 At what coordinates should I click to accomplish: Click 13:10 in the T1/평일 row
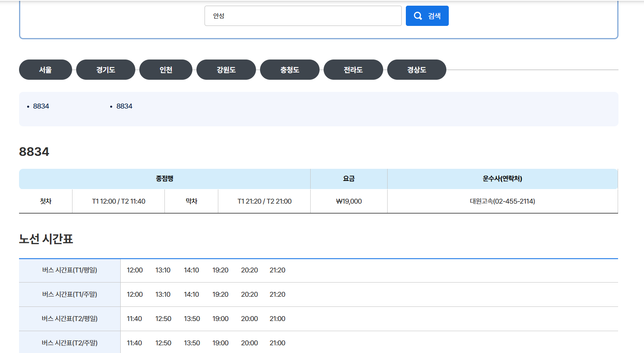[x=163, y=270]
